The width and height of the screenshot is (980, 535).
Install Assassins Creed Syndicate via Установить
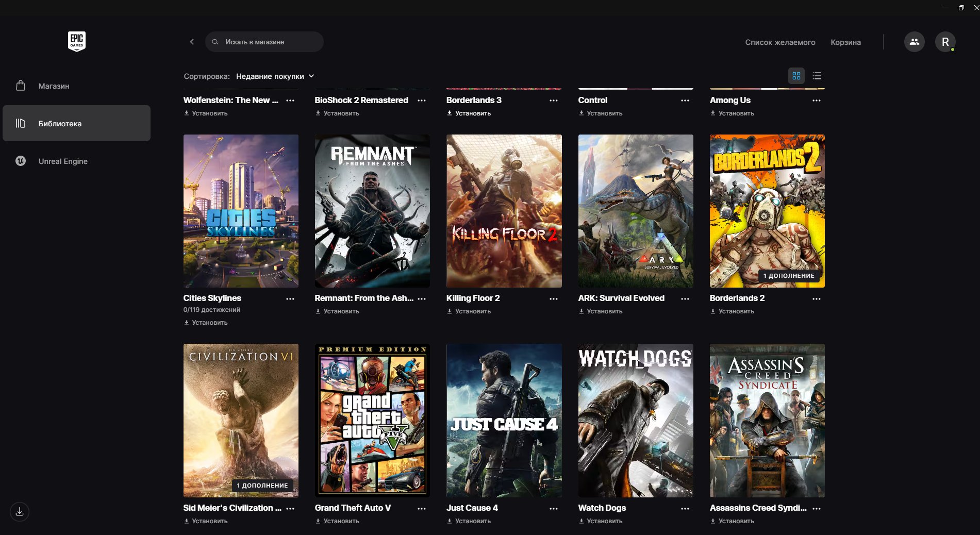pyautogui.click(x=732, y=521)
